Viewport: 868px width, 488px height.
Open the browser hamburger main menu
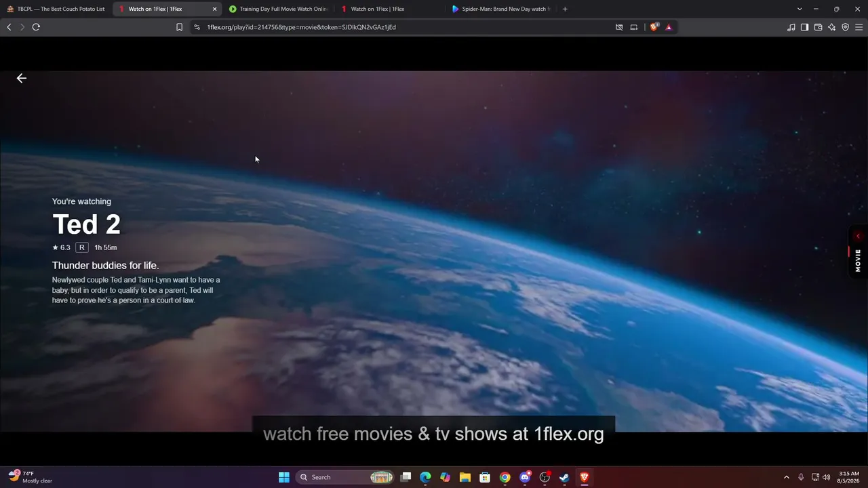tap(859, 27)
